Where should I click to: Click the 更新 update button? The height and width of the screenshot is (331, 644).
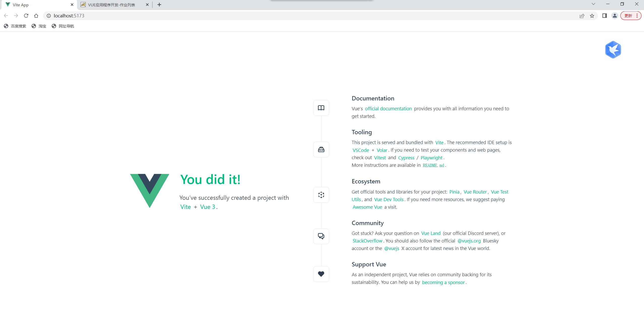click(628, 16)
